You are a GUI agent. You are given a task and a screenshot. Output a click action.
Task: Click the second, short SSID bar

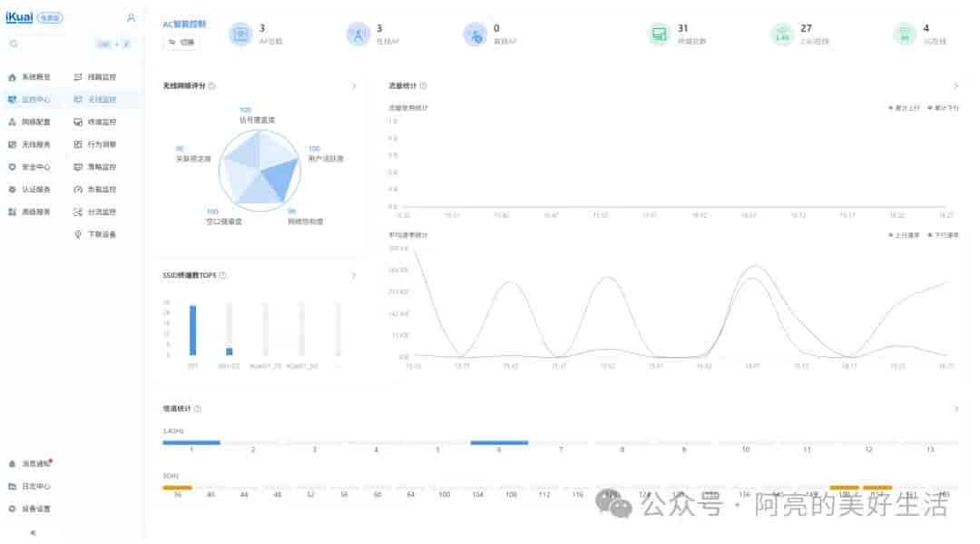point(230,351)
